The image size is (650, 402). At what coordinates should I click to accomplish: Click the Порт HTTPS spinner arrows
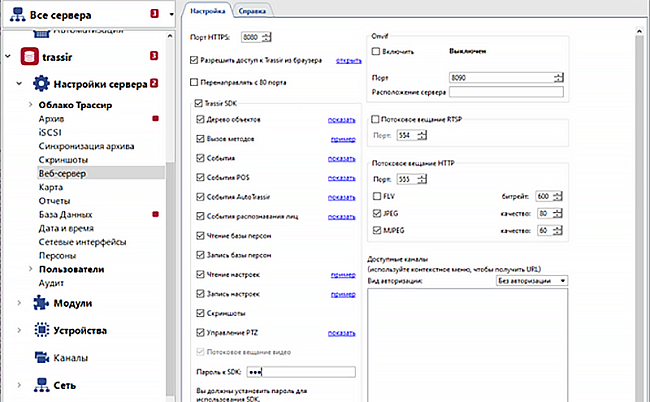[267, 37]
